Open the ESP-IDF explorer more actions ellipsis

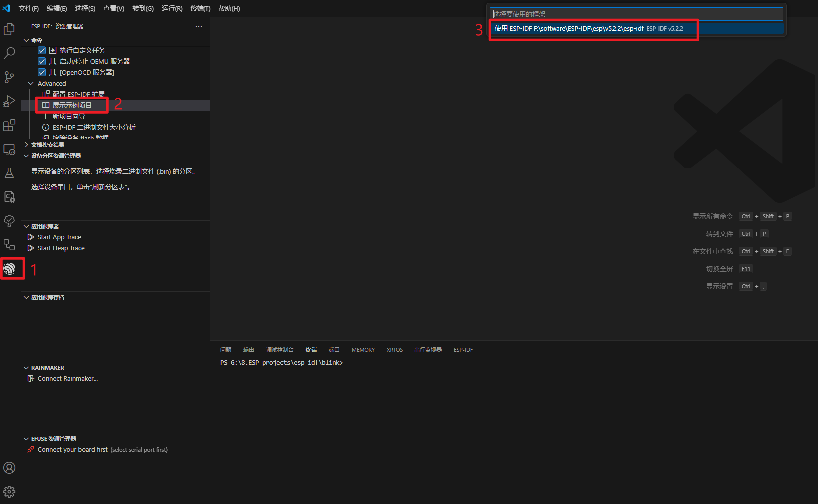pyautogui.click(x=199, y=26)
